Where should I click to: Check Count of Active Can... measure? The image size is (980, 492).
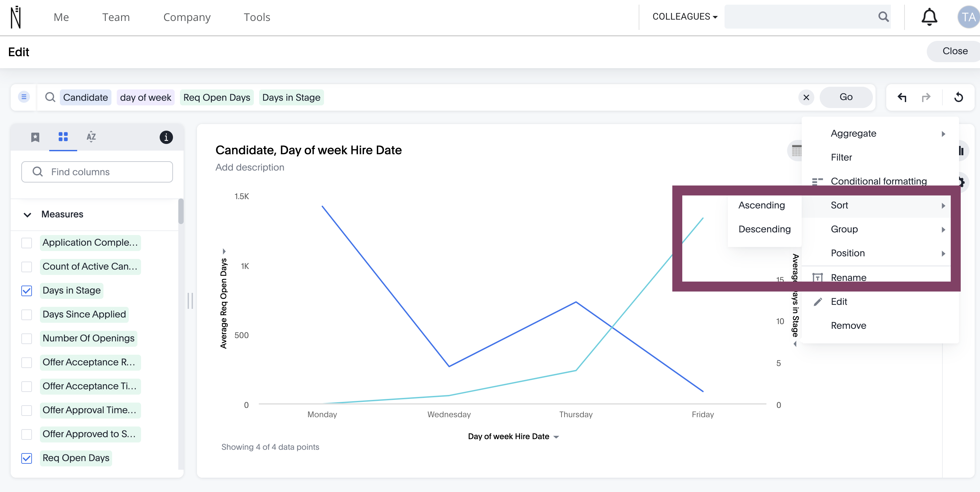click(x=27, y=267)
